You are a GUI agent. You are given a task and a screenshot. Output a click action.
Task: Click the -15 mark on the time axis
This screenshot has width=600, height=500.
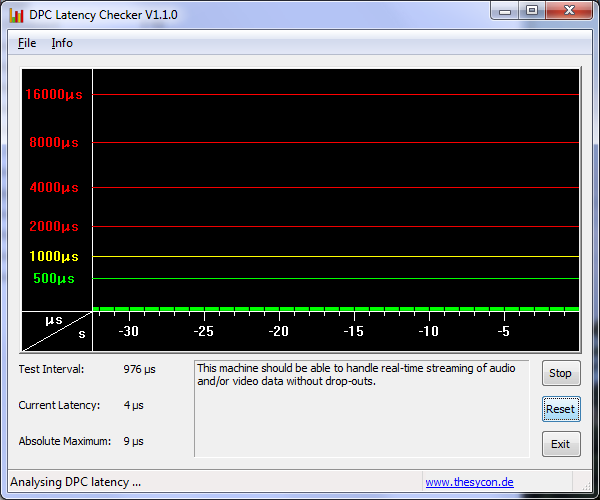click(353, 331)
